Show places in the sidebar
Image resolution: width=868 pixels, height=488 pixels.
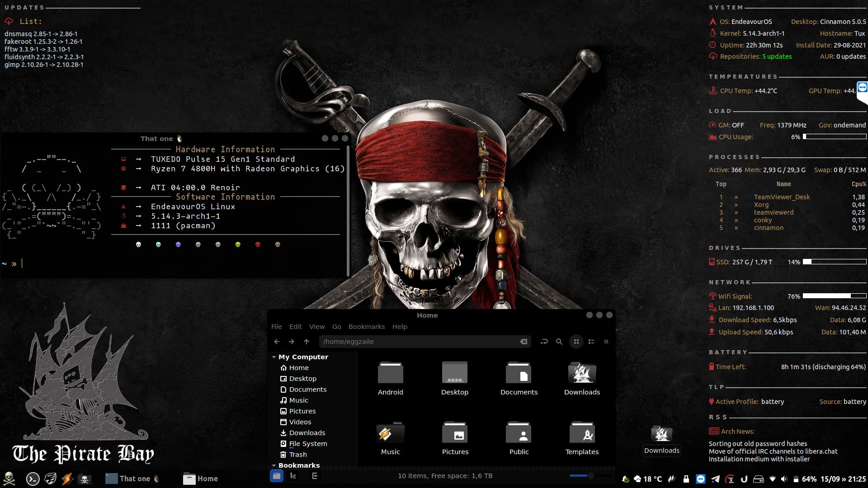[277, 476]
